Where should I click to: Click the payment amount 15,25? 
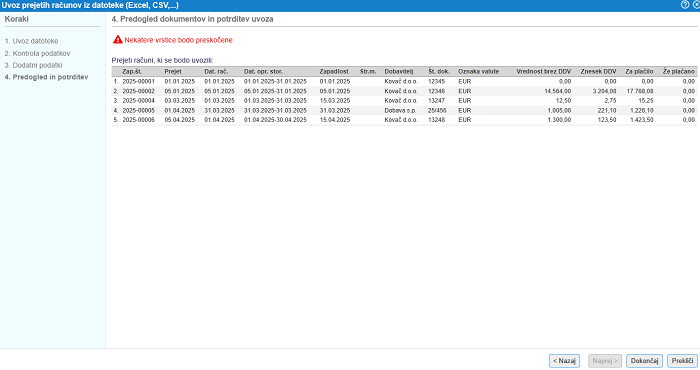click(646, 101)
